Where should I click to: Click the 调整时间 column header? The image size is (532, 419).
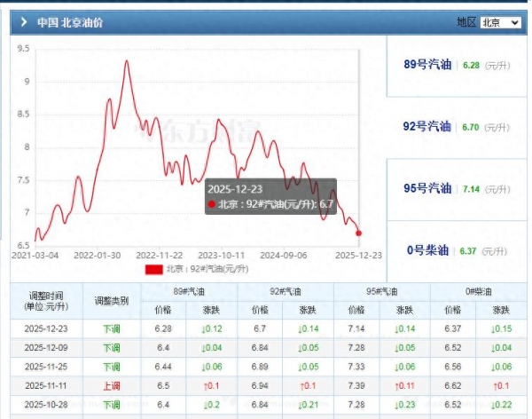[x=46, y=300]
